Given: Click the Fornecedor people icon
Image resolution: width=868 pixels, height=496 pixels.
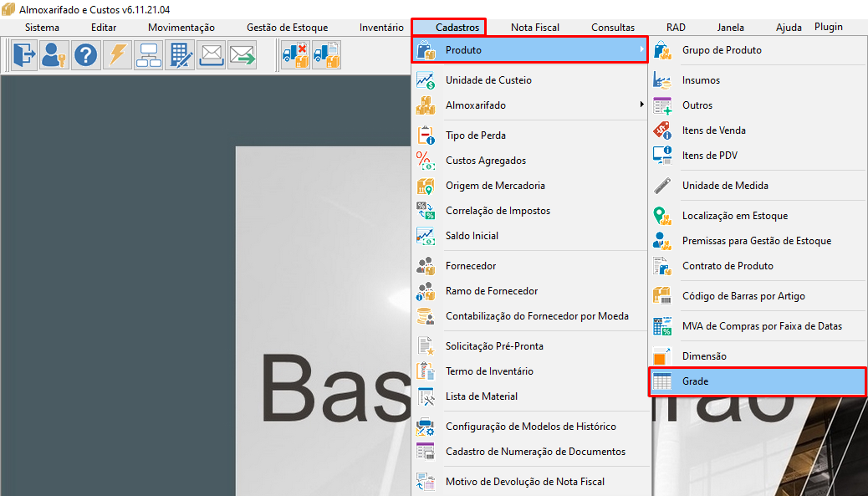Looking at the screenshot, I should tap(426, 266).
